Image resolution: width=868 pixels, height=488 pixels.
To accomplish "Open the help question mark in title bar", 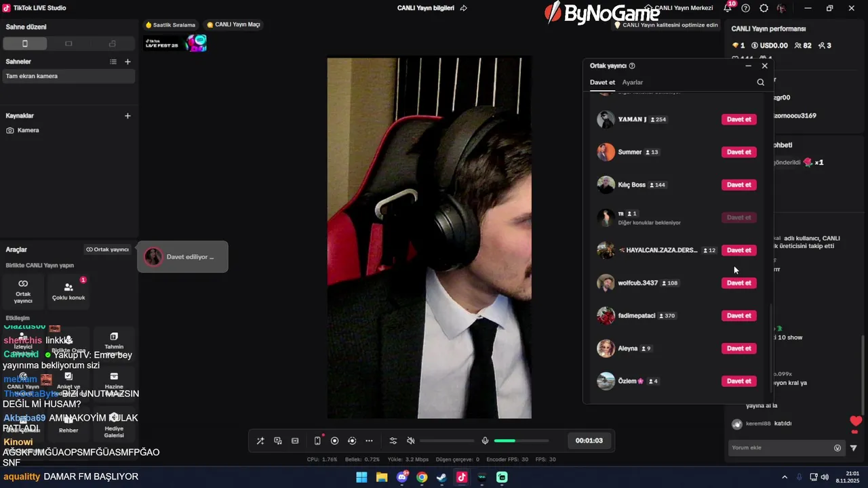I will (x=746, y=8).
